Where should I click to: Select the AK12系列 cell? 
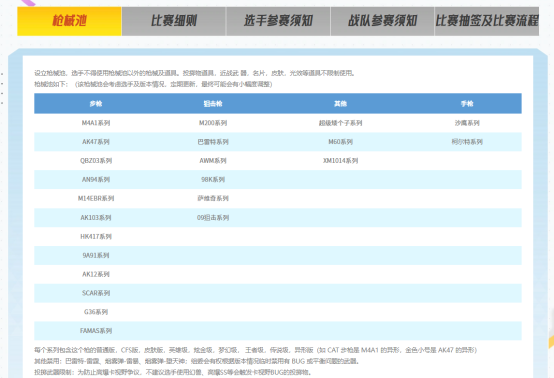(x=96, y=274)
